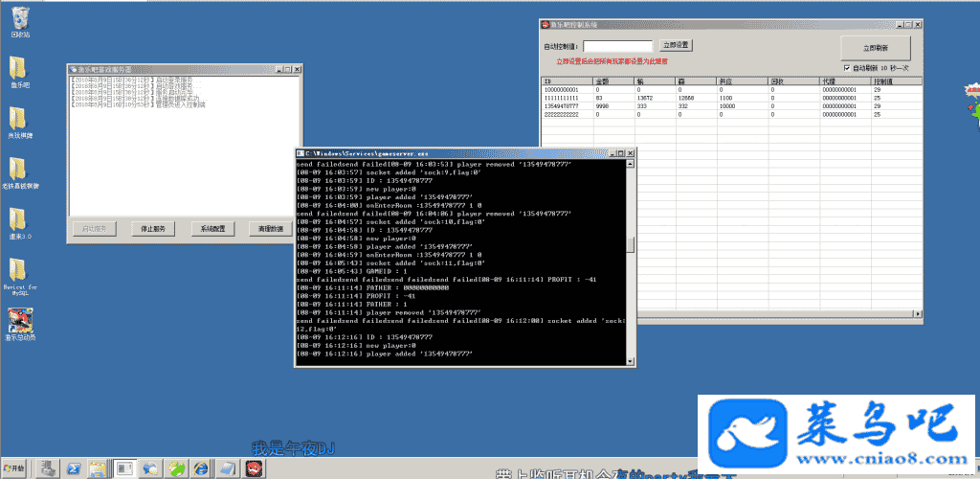Click the red angry-face icon in taskbar

(254, 468)
